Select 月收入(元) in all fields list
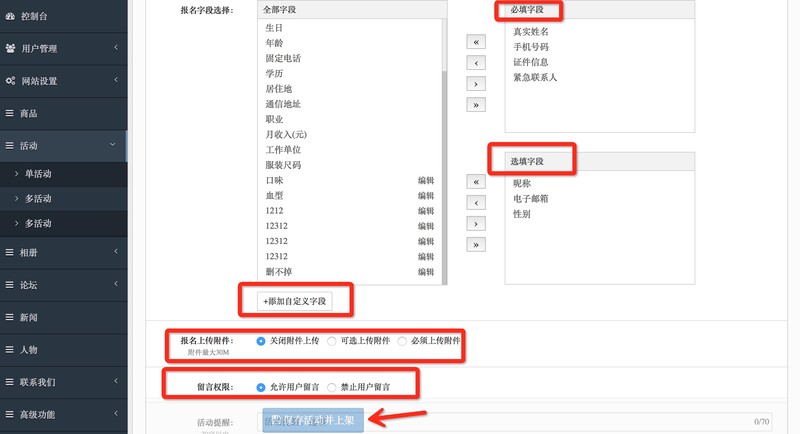Image resolution: width=800 pixels, height=434 pixels. coord(286,135)
